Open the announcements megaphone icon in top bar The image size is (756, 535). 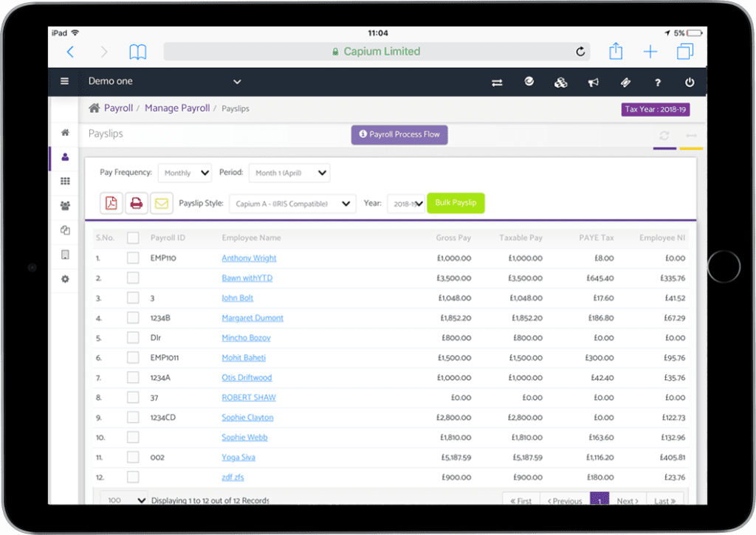click(x=594, y=81)
